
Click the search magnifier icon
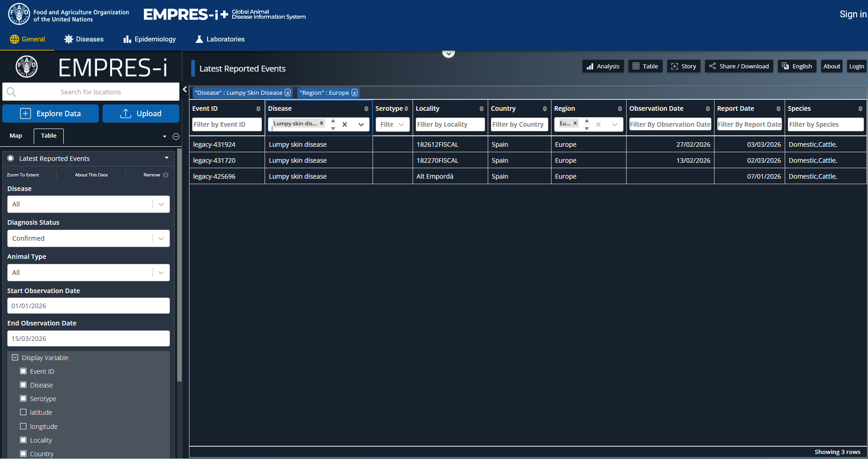point(11,92)
